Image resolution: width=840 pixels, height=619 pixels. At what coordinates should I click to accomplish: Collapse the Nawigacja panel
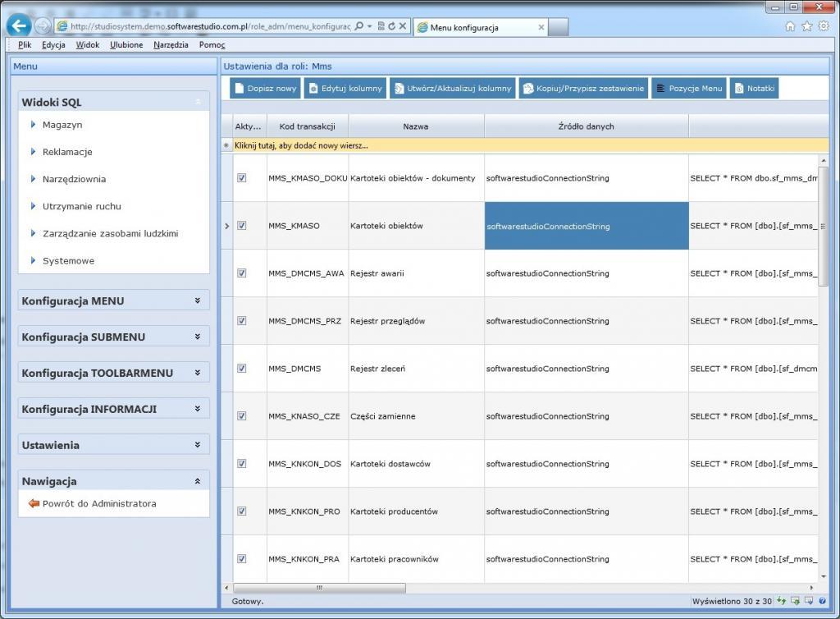[197, 481]
